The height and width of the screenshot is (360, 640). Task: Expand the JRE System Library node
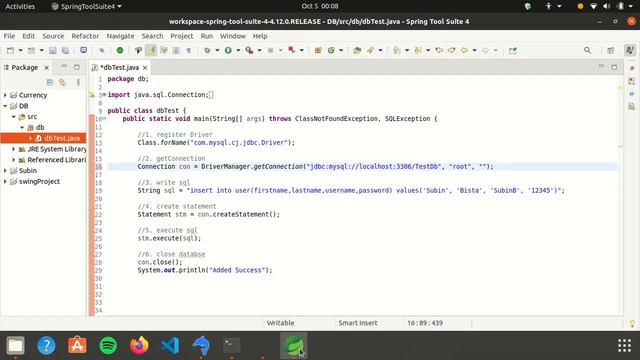tap(13, 149)
